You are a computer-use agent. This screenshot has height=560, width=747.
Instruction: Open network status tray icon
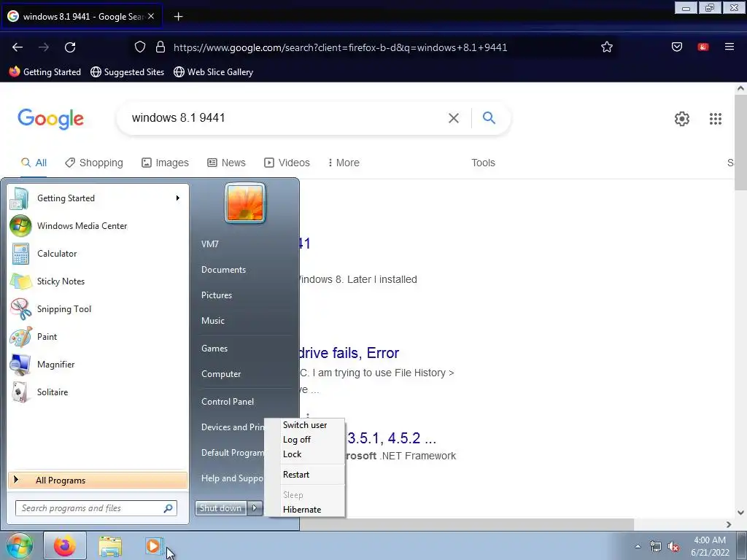tap(656, 547)
